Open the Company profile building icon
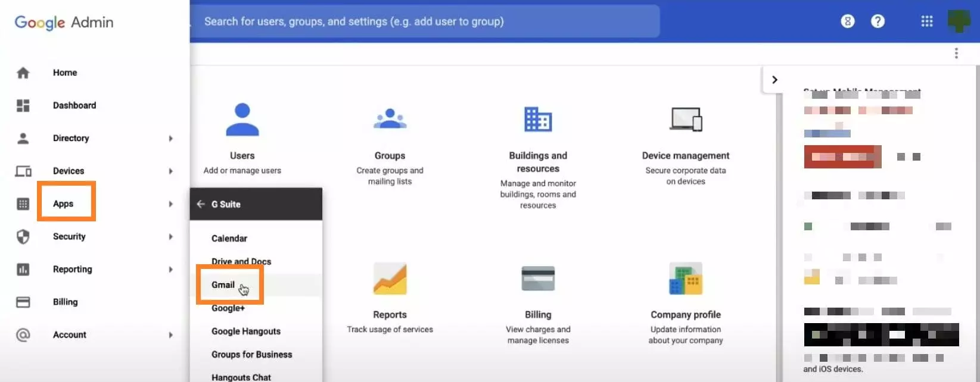Image resolution: width=980 pixels, height=382 pixels. 686,278
